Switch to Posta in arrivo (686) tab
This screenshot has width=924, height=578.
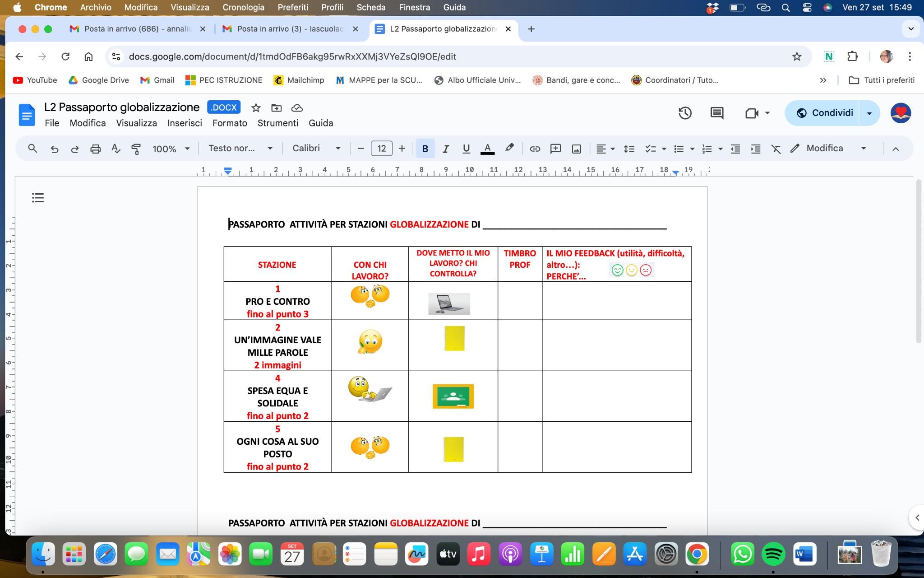point(135,29)
